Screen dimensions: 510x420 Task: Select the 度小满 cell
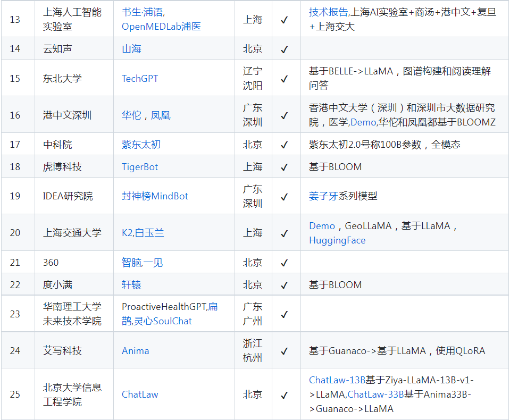pos(74,284)
